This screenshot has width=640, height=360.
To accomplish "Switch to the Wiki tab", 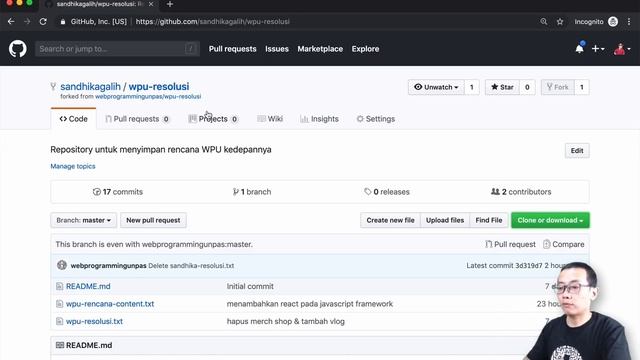I will pos(270,119).
